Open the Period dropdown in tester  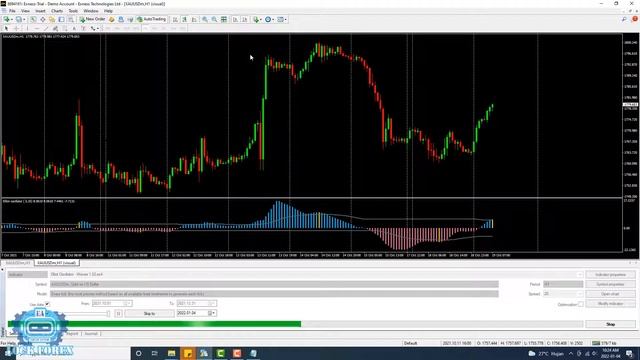pos(563,284)
